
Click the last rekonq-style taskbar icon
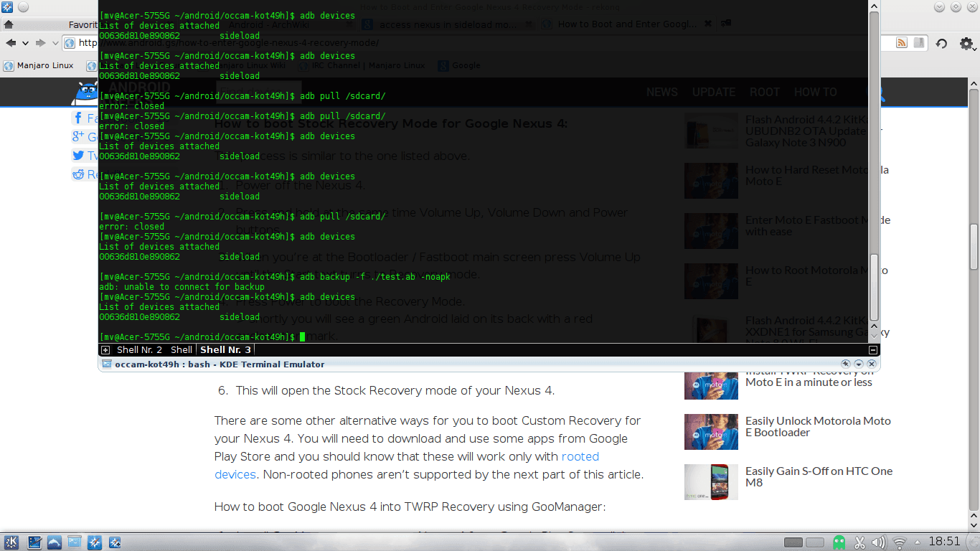114,542
